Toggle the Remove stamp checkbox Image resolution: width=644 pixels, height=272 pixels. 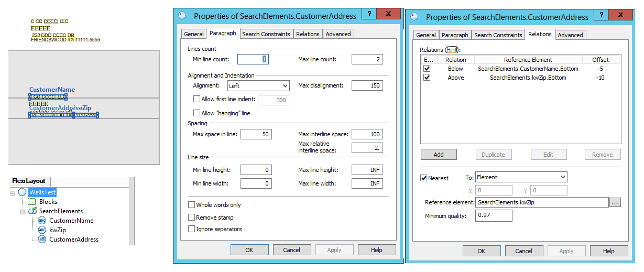tap(192, 217)
